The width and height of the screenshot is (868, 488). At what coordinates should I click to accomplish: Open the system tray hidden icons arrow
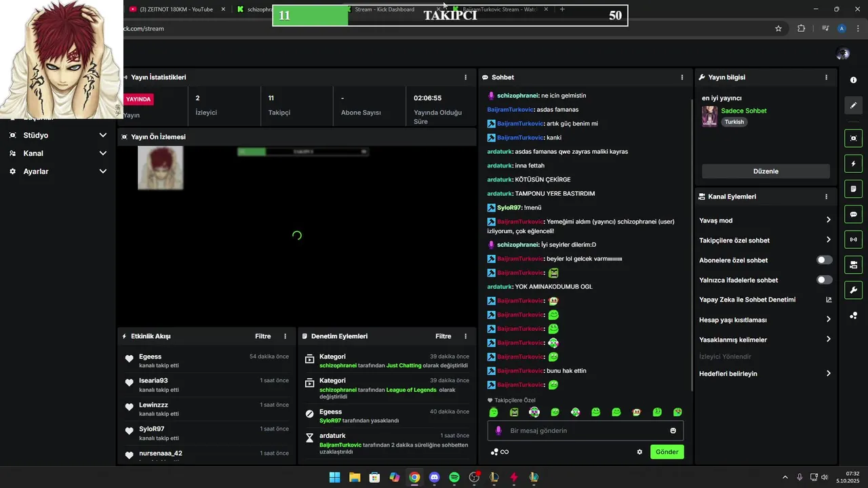(785, 477)
